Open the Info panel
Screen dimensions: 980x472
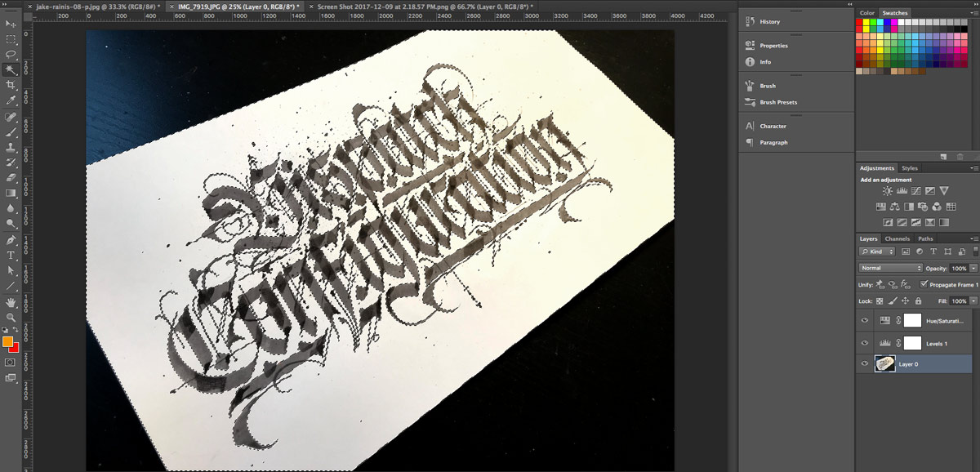(765, 62)
